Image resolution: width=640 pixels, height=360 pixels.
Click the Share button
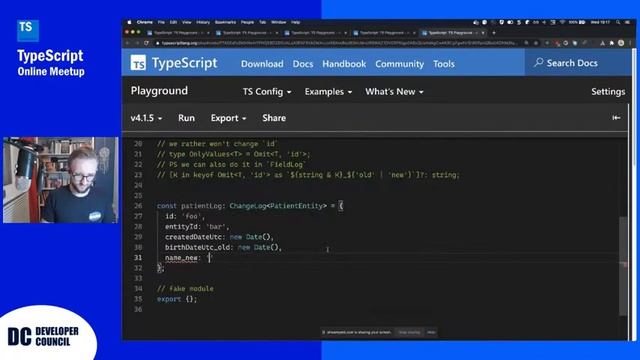click(274, 118)
